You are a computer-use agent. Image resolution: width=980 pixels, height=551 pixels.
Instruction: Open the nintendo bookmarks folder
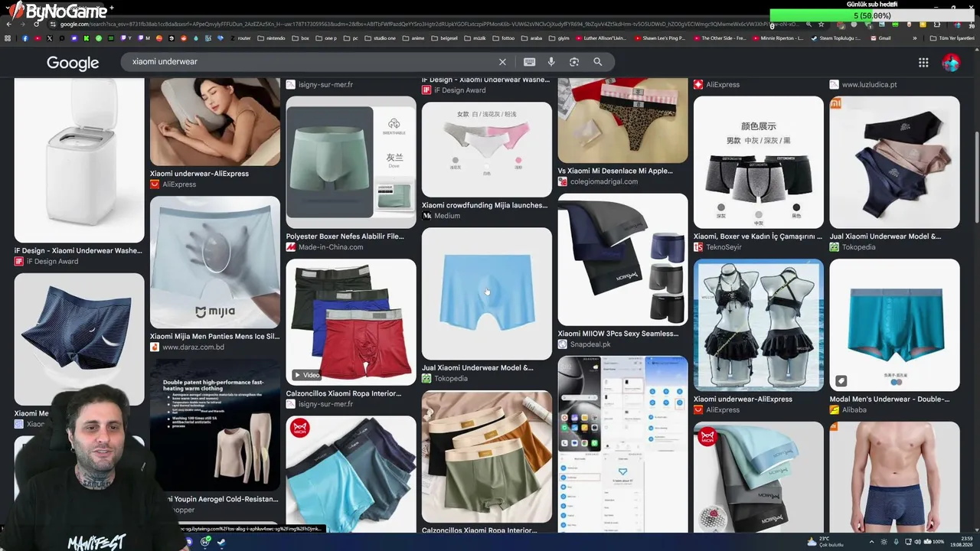(270, 38)
